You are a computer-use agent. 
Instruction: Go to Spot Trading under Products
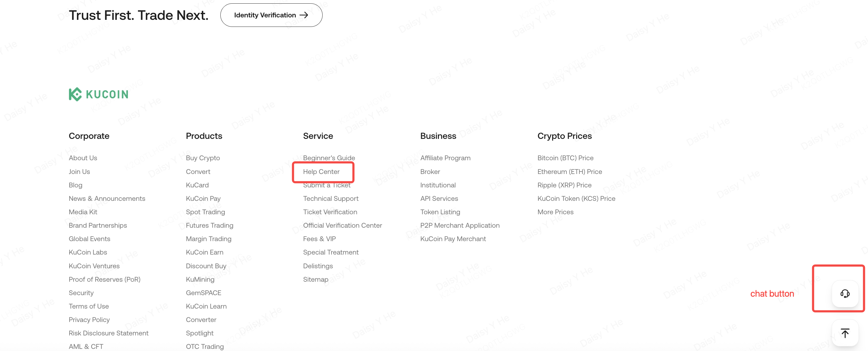[x=205, y=212]
